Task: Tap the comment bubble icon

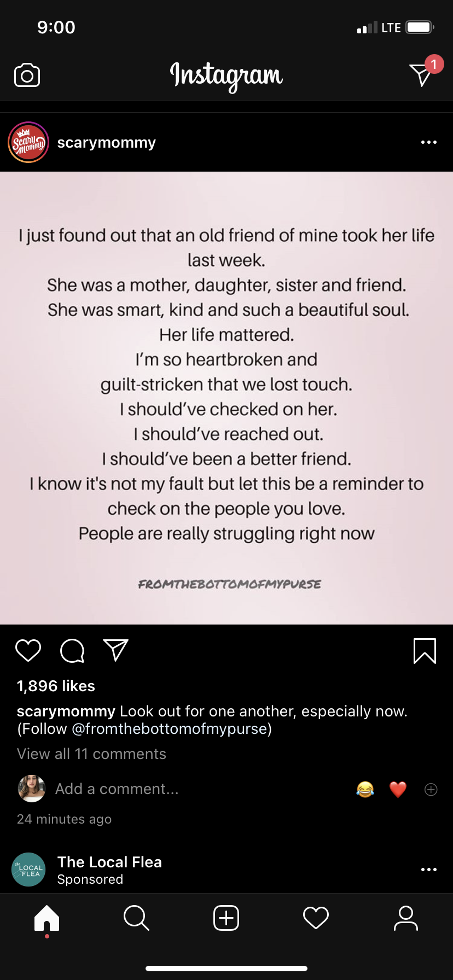Action: tap(72, 651)
